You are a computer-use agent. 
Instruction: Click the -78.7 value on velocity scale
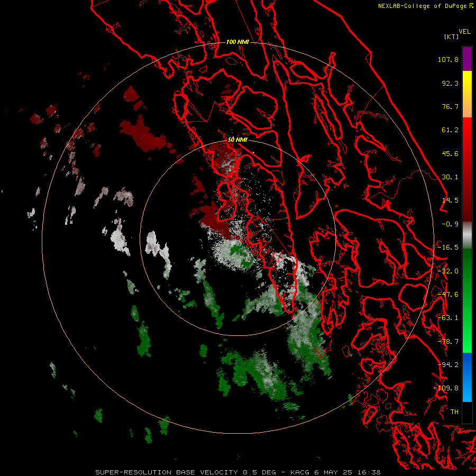pyautogui.click(x=448, y=342)
